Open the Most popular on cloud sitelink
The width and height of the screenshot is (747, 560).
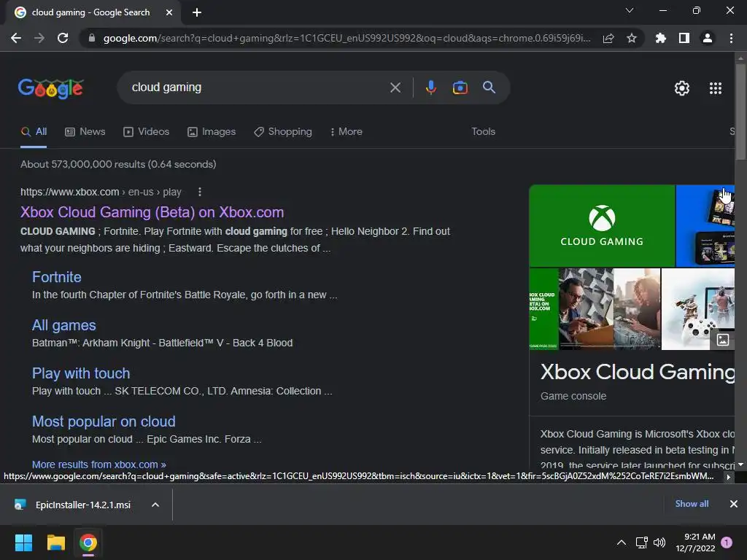(x=104, y=421)
